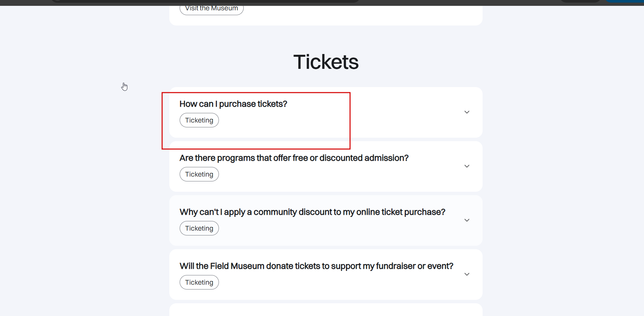The height and width of the screenshot is (316, 644).
Task: Expand chevron for fundraiser ticket donation question
Action: point(467,274)
